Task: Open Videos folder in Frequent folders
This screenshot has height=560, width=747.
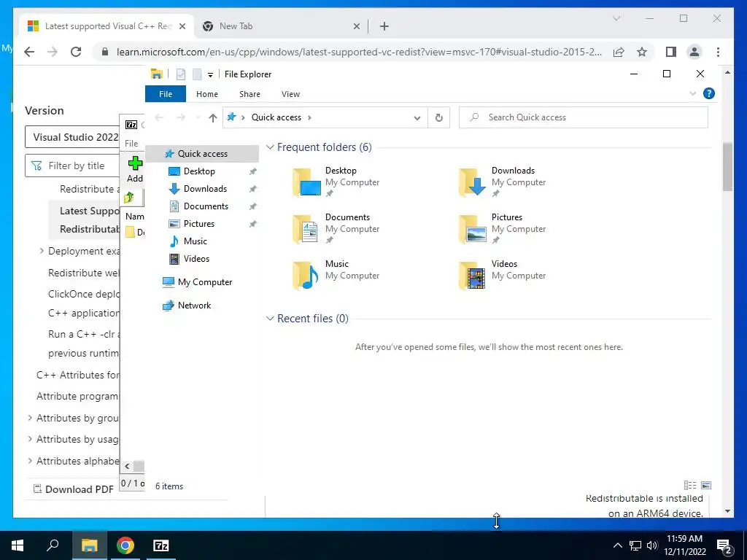Action: click(502, 275)
